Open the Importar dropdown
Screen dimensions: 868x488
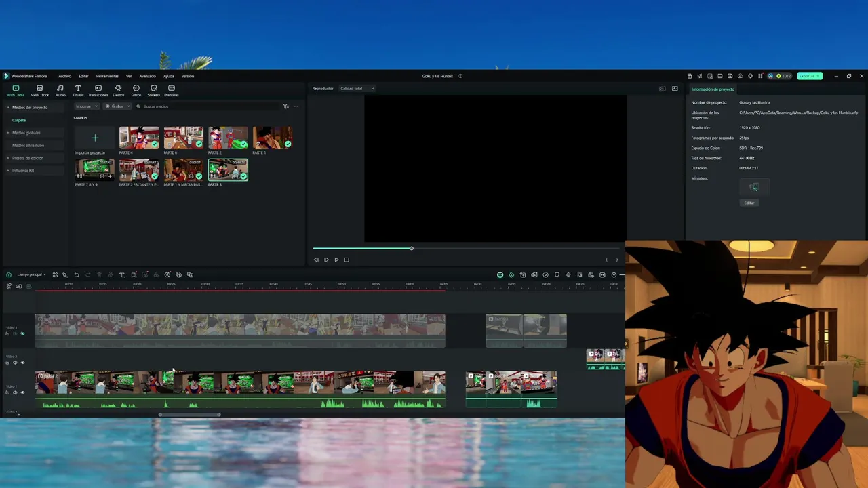click(86, 106)
